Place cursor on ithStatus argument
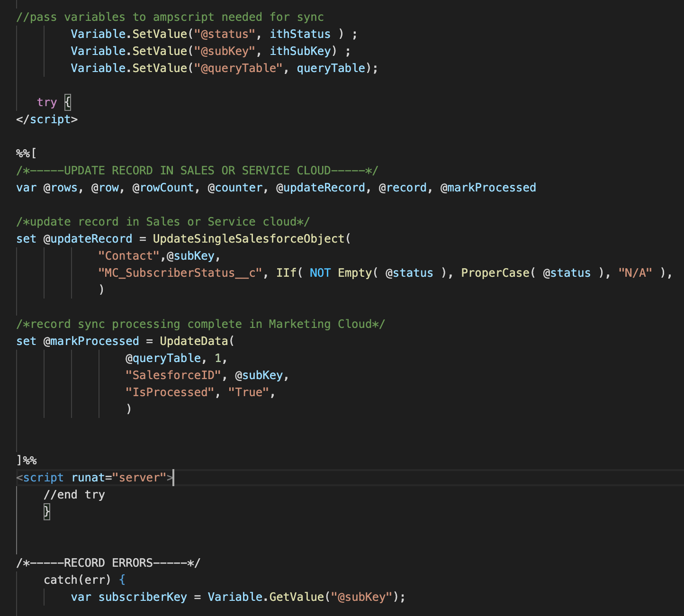 coord(300,34)
